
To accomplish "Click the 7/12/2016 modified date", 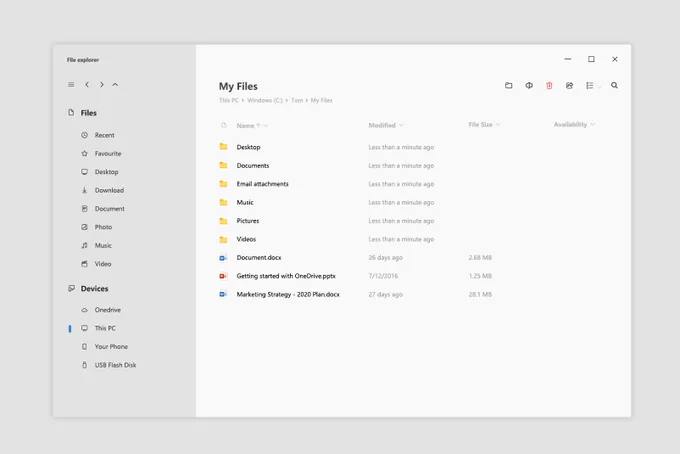I will [x=383, y=276].
